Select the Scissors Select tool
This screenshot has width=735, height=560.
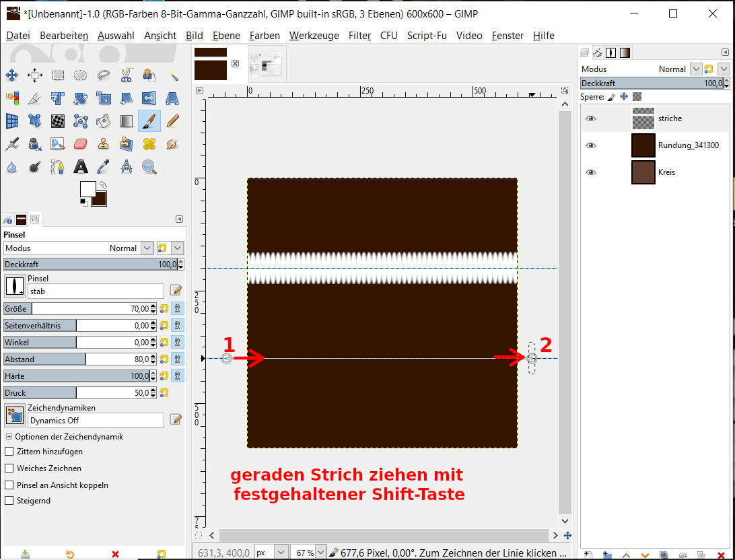127,75
